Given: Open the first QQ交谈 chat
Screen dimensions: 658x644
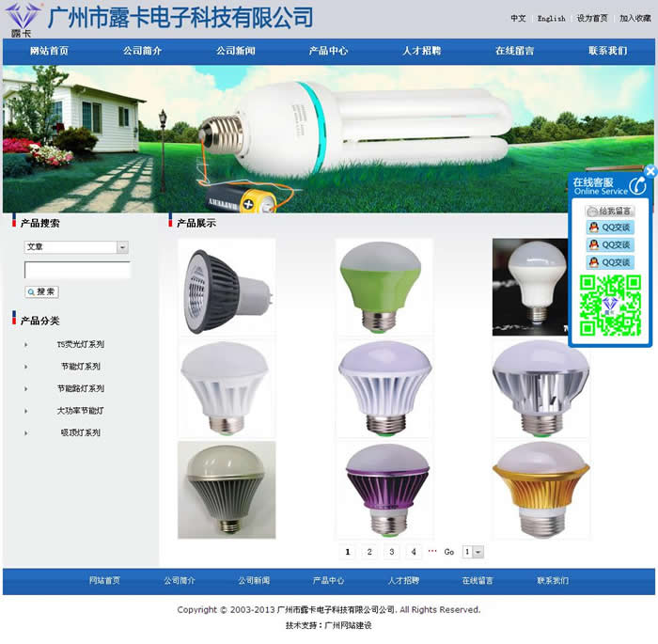Looking at the screenshot, I should [610, 228].
